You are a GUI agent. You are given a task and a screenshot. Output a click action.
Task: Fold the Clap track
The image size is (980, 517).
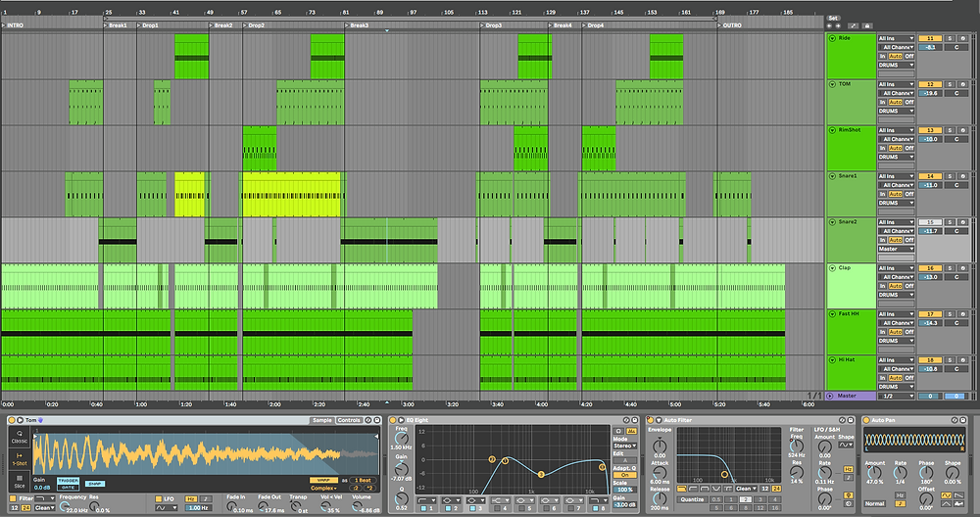pyautogui.click(x=832, y=268)
